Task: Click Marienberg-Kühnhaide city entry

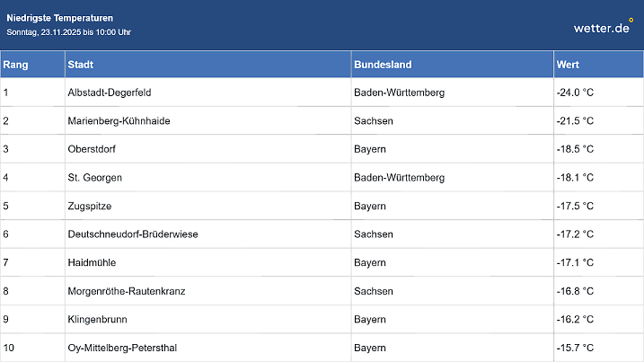Action: pos(119,121)
